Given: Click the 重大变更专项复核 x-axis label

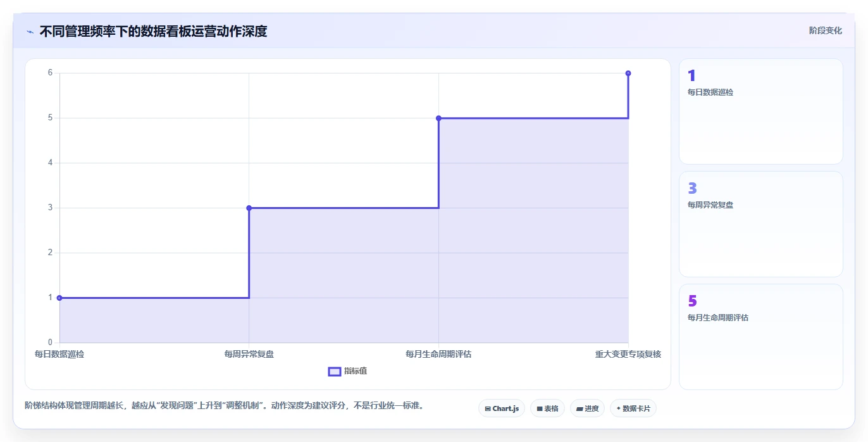Looking at the screenshot, I should tap(628, 354).
